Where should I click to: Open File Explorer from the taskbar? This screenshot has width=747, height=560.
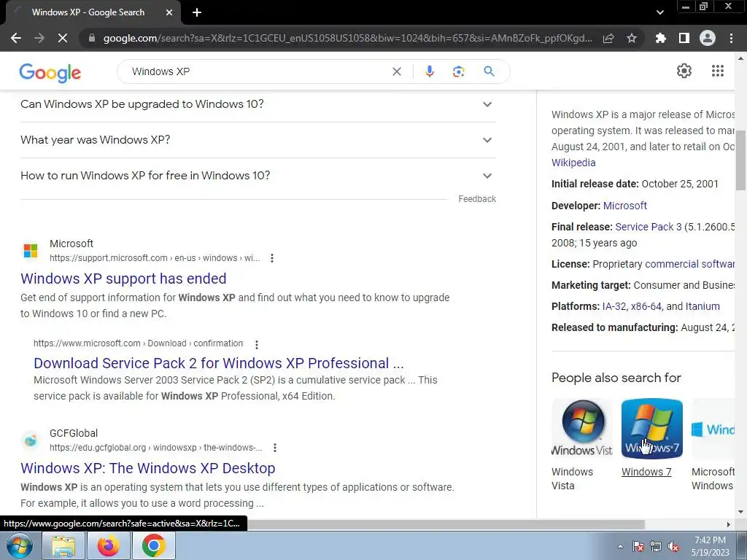pyautogui.click(x=63, y=545)
